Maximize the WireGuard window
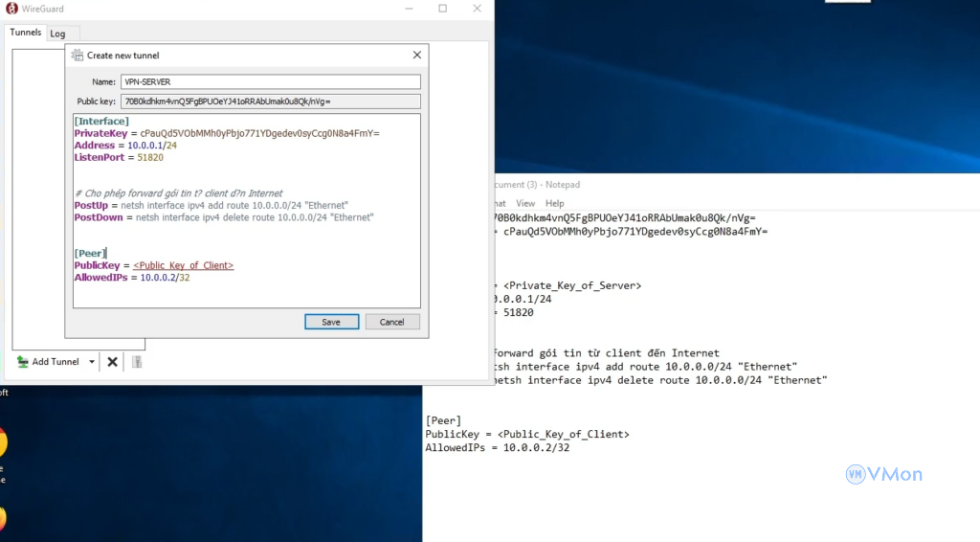Viewport: 980px width, 542px height. coord(442,9)
